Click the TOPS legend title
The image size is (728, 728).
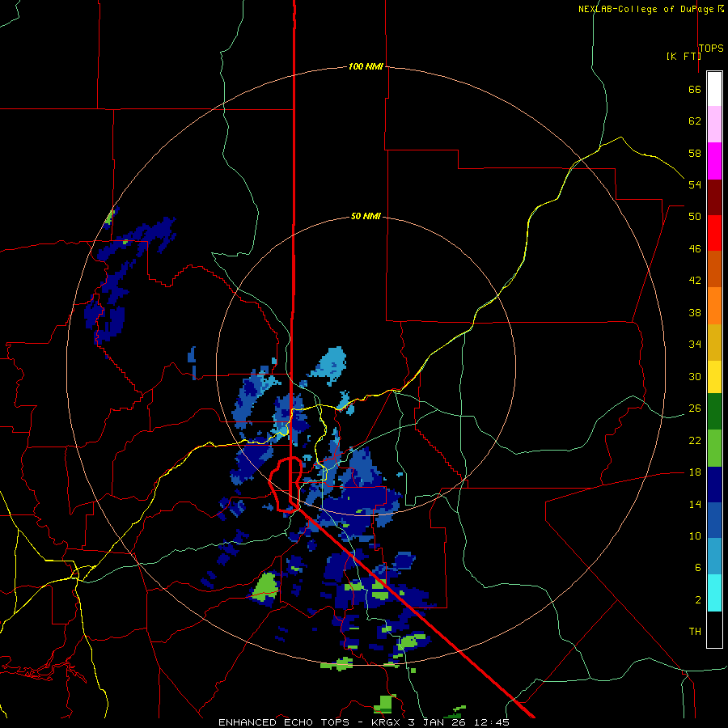point(711,49)
